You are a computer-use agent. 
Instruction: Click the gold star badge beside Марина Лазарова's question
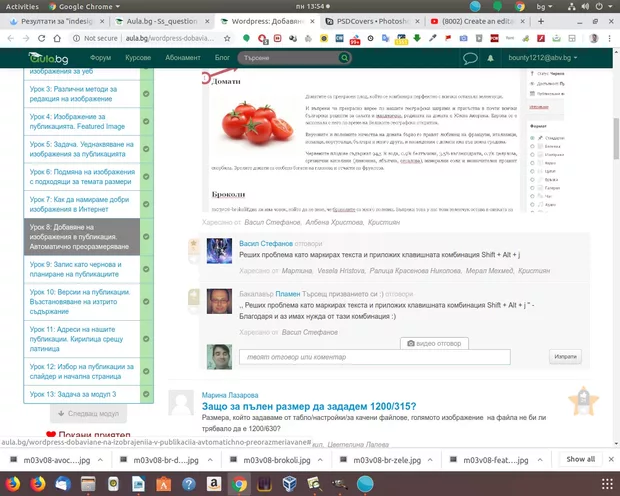click(584, 400)
